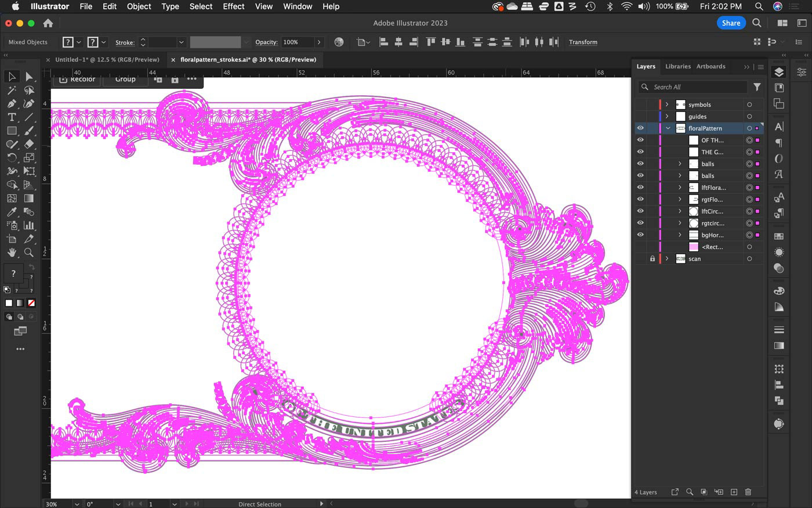Hide the floralPattern layer
This screenshot has width=812, height=508.
tap(640, 128)
